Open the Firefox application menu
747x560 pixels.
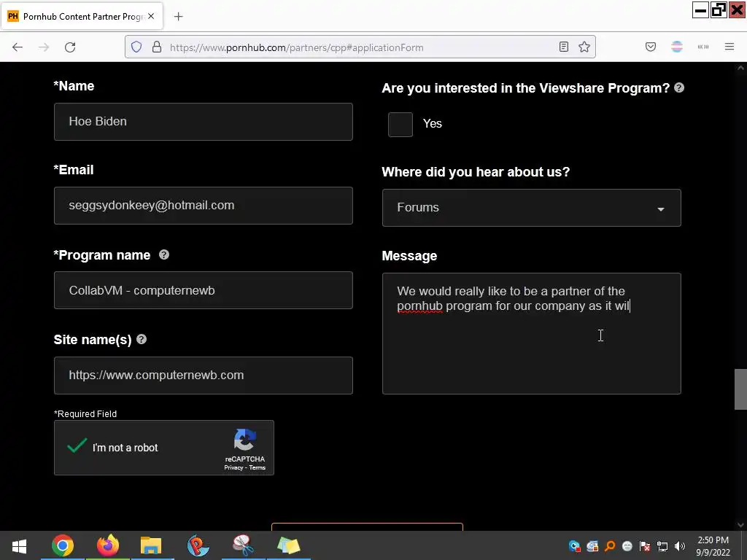[729, 47]
